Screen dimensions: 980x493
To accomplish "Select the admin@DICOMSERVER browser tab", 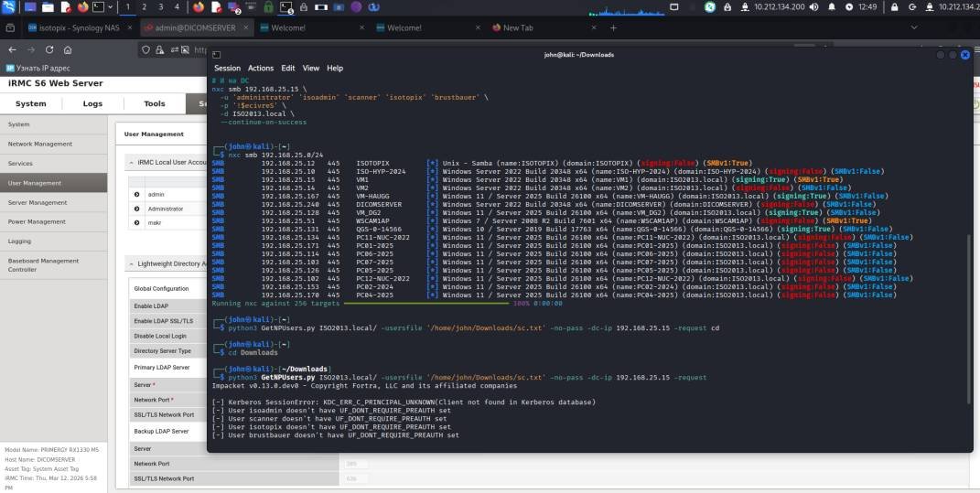I will click(x=196, y=28).
